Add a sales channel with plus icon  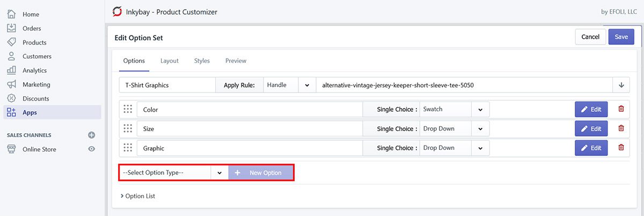click(x=92, y=135)
